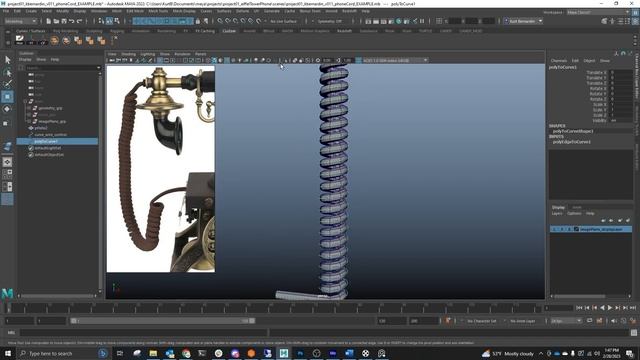Click the lock selection padlock icon
This screenshot has height=360, width=640.
198,21
